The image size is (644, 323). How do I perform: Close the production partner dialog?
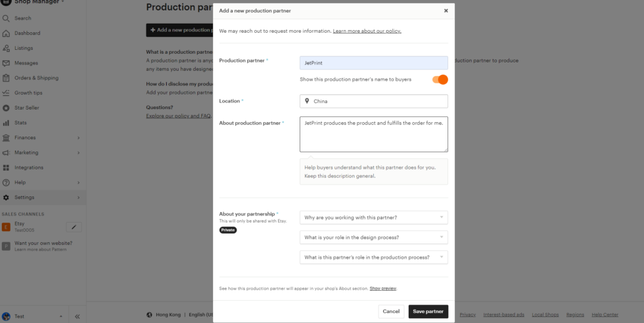point(446,11)
